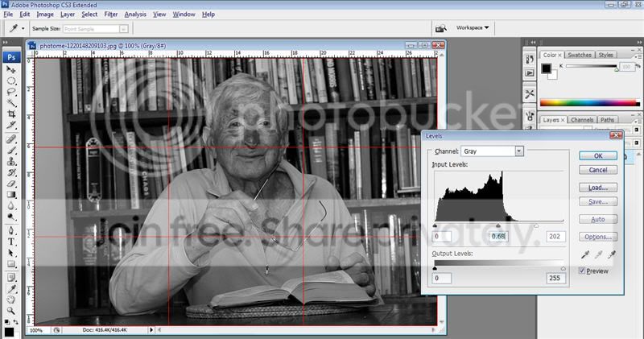This screenshot has height=339, width=644.
Task: Select the Zoom tool in toolbox
Action: click(x=12, y=309)
